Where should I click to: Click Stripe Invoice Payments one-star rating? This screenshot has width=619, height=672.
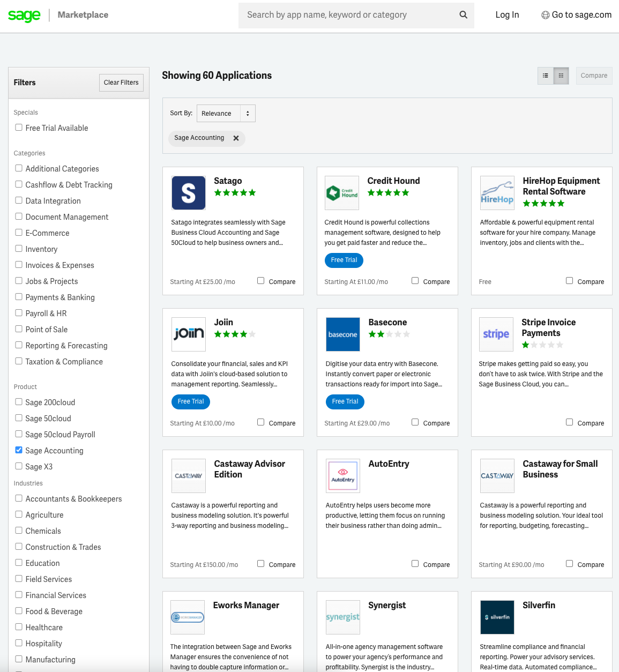click(542, 345)
